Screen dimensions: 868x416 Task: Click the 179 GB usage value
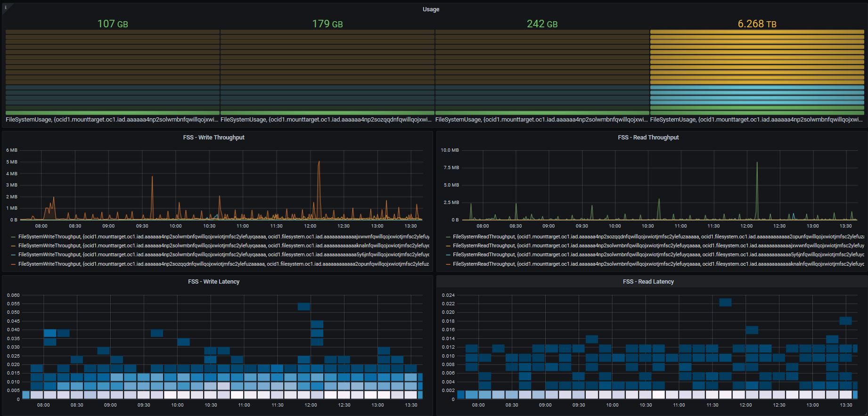tap(328, 24)
